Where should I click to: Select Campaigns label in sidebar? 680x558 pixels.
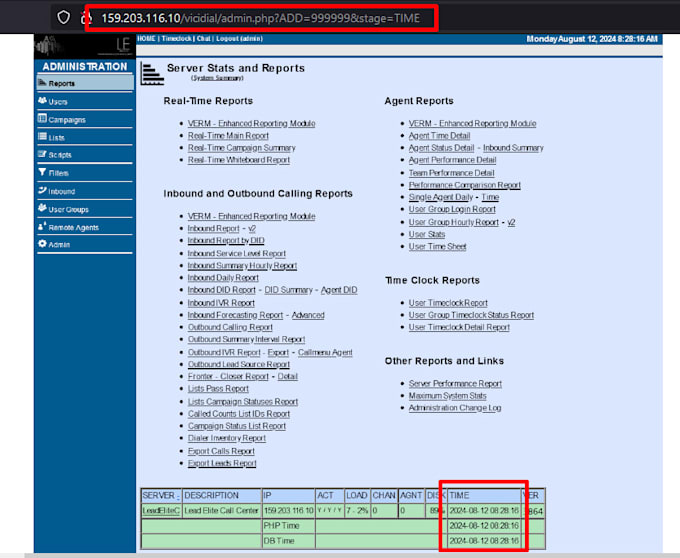point(67,120)
